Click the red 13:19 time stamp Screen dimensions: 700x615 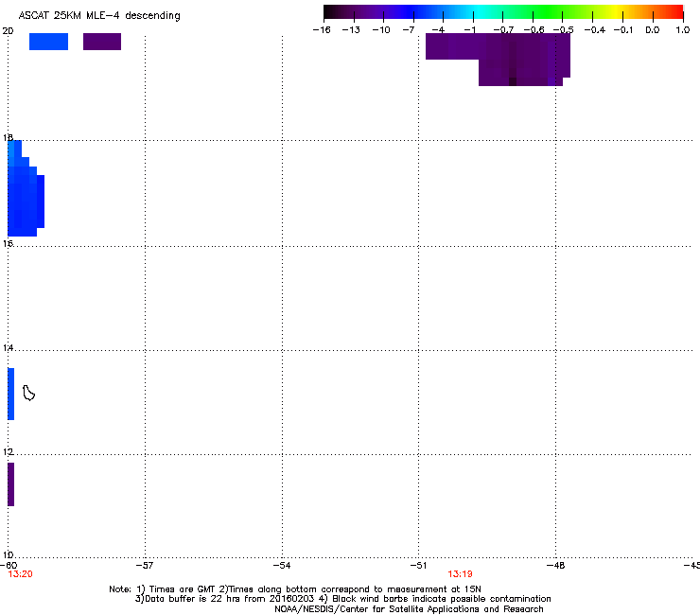[461, 574]
